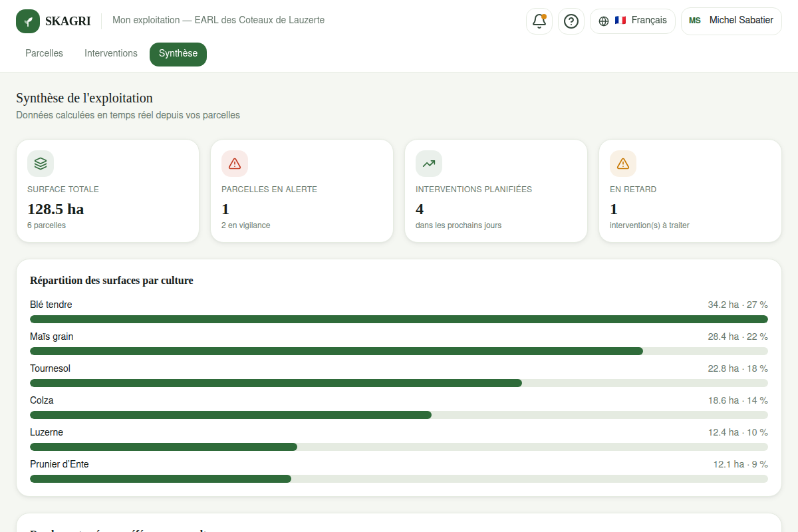Image resolution: width=798 pixels, height=532 pixels.
Task: Click the 'PARCELLES EN ALERTE' label
Action: 269,190
